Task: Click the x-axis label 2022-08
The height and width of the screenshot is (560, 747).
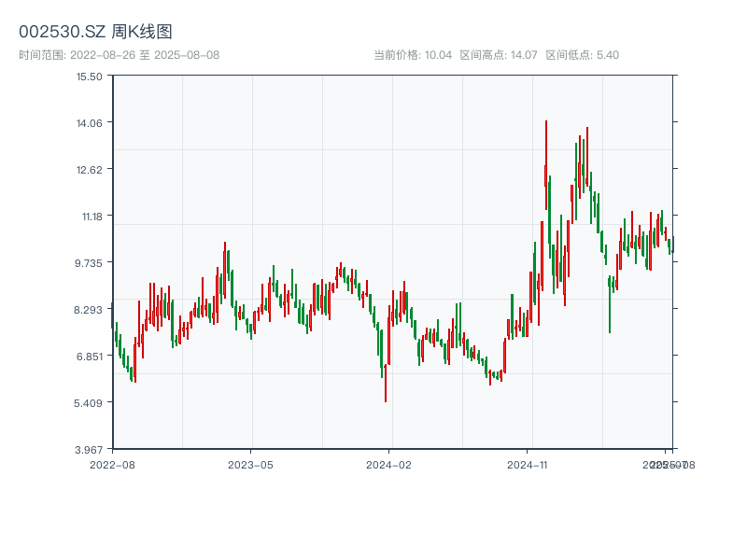Action: click(x=112, y=465)
